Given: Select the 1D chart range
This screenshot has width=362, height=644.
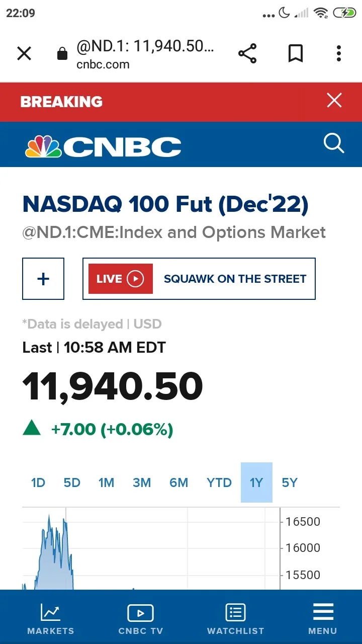Looking at the screenshot, I should pyautogui.click(x=38, y=483).
